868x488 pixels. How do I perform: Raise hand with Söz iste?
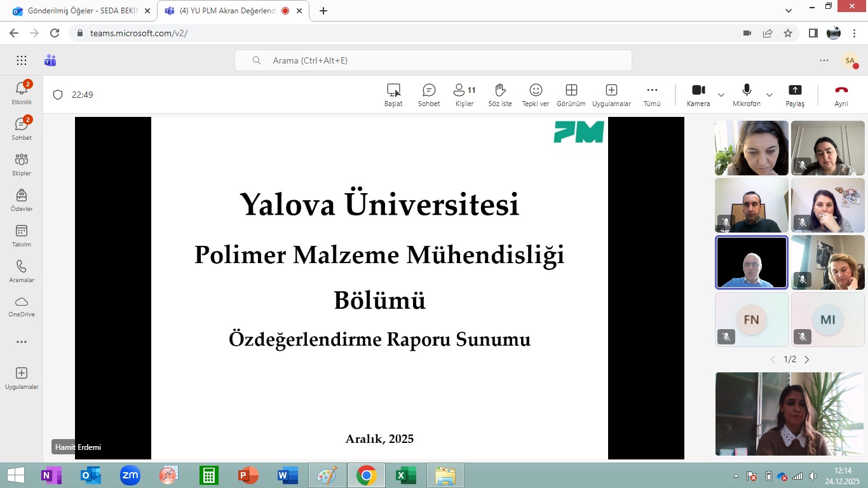(500, 95)
